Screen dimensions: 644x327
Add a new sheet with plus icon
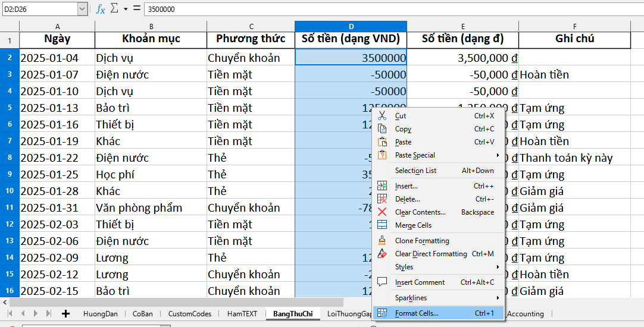65,314
